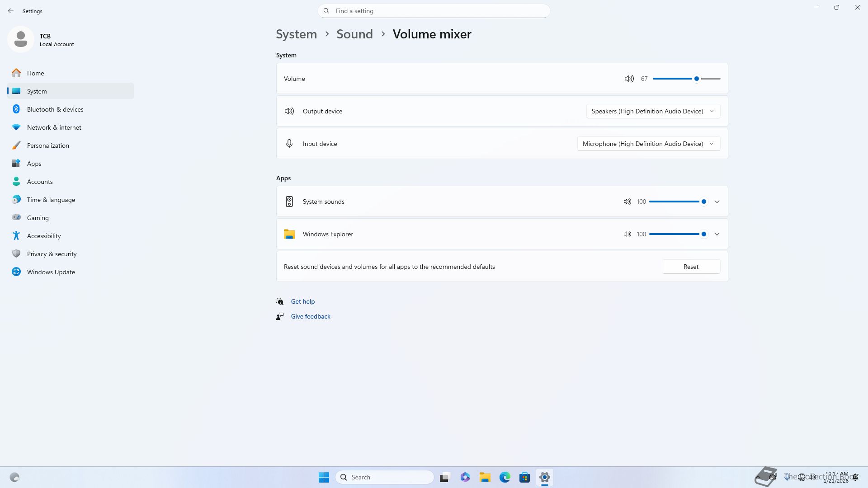This screenshot has height=488, width=868.
Task: Open the Give feedback link
Action: pyautogui.click(x=310, y=316)
